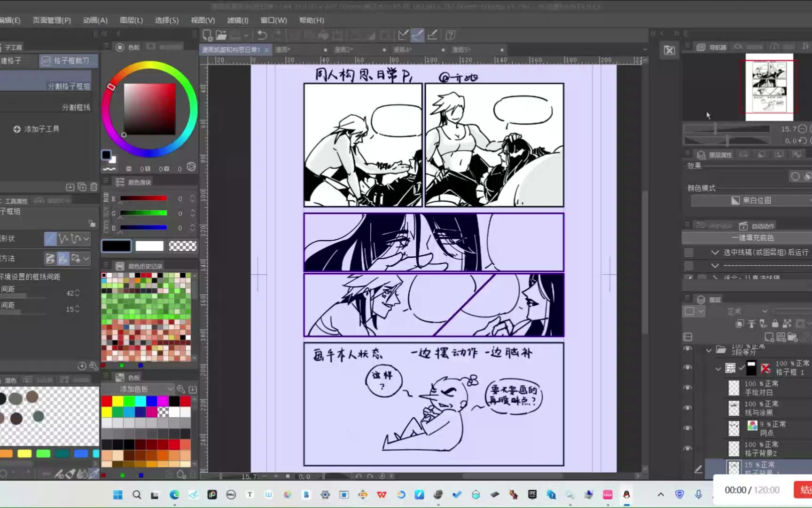Toggle visibility of the 线与涂黑 layer
Viewport: 812px width, 508px height.
click(687, 408)
